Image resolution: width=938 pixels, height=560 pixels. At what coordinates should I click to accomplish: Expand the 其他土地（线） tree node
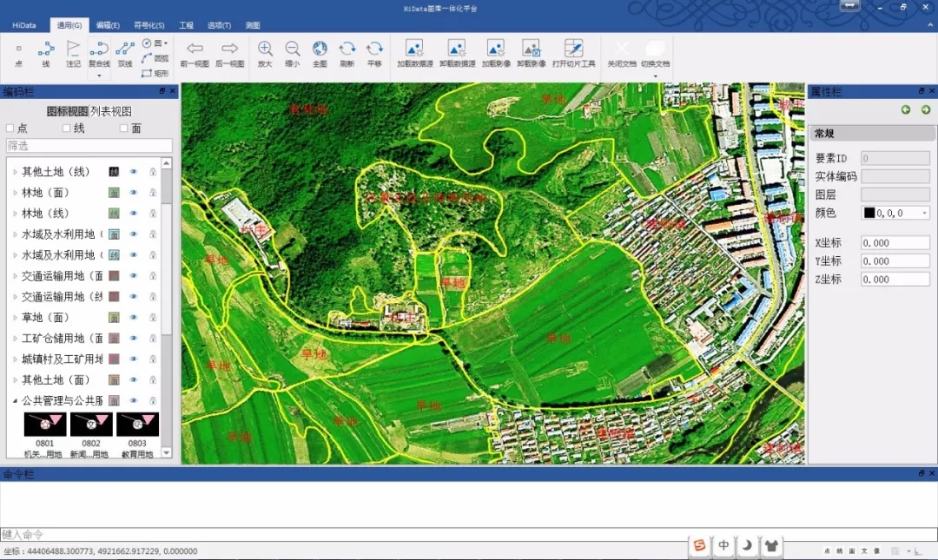[x=15, y=172]
